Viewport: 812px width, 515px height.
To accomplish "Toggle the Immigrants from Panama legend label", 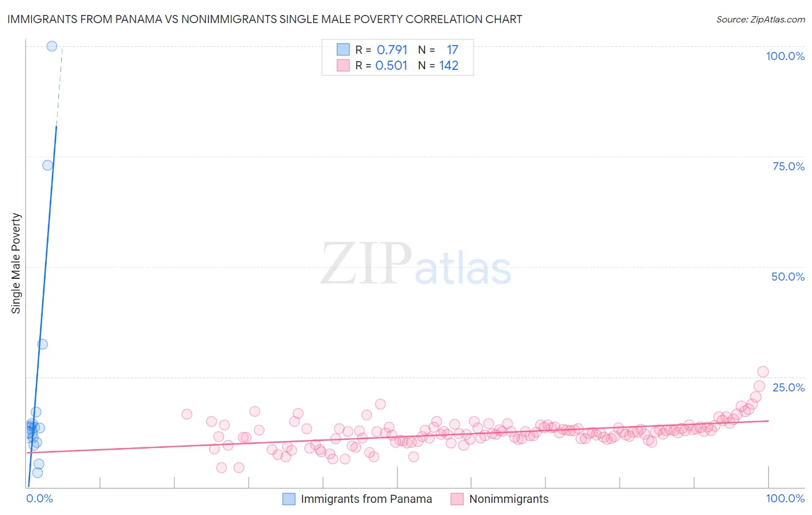I will pos(366,499).
